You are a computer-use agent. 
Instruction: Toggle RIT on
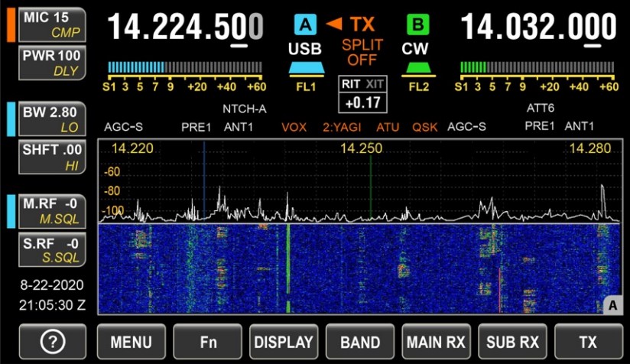(x=351, y=84)
